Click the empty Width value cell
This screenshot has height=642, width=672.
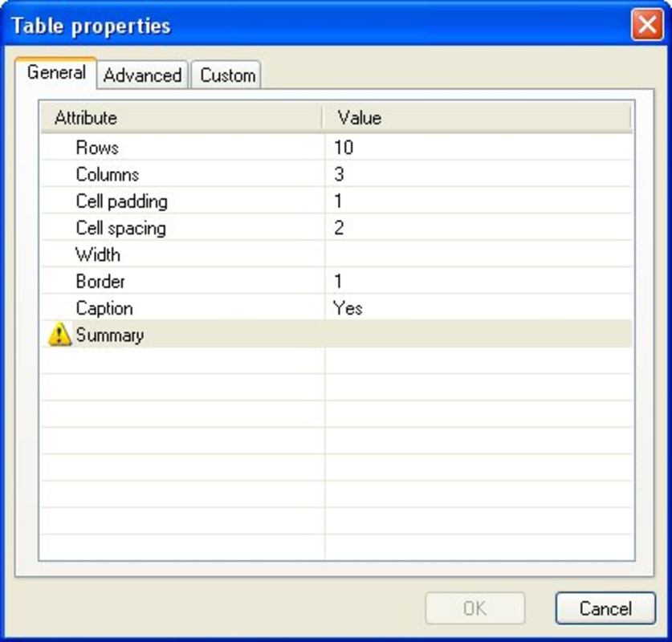479,254
